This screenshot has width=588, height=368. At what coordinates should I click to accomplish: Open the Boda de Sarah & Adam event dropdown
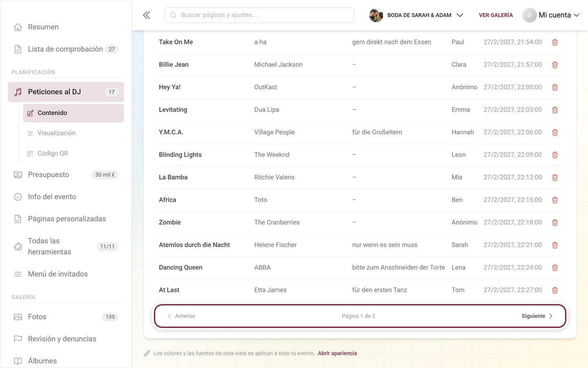point(416,15)
